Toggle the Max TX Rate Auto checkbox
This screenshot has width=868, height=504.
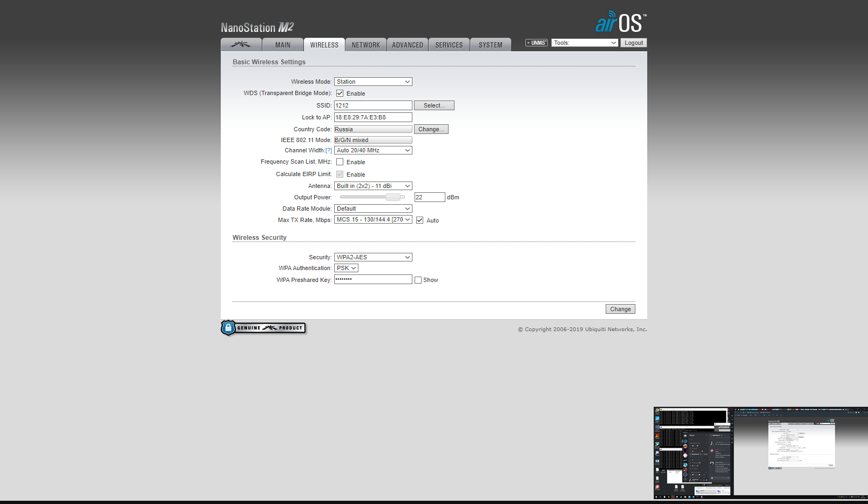[420, 220]
